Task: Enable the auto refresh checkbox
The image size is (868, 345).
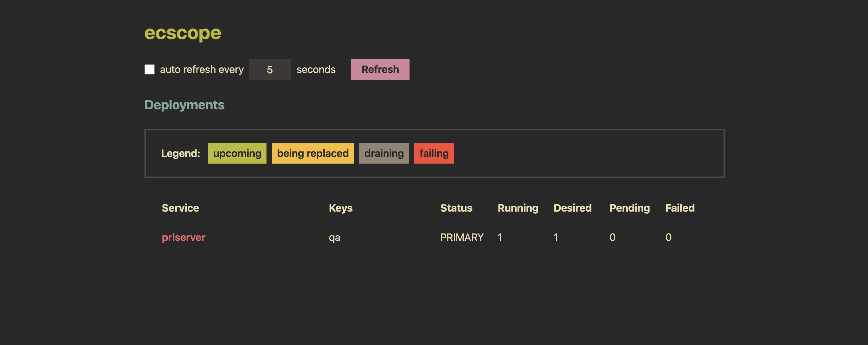Action: click(149, 69)
